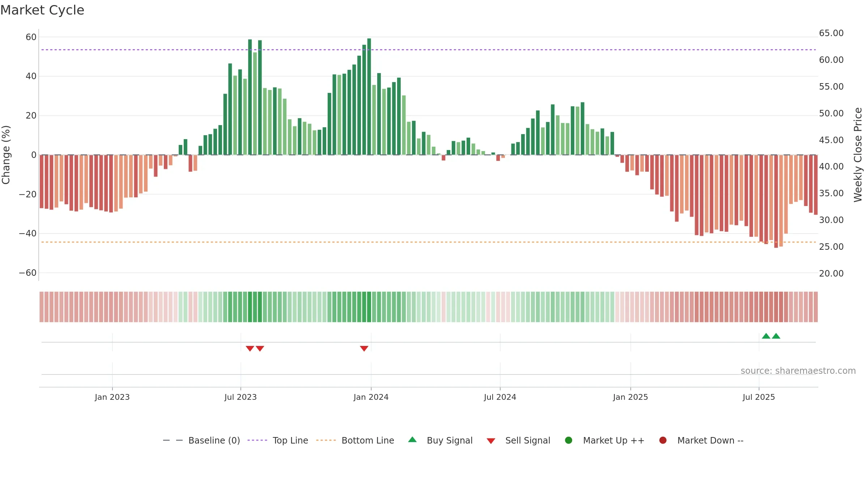Click the Weekly Close Price axis title

point(858,155)
